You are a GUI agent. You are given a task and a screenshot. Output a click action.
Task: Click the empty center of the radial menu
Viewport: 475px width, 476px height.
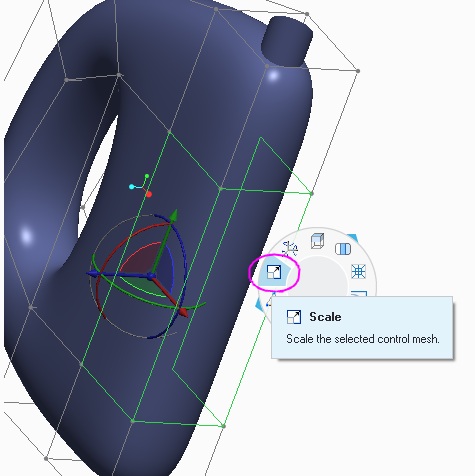pos(317,277)
